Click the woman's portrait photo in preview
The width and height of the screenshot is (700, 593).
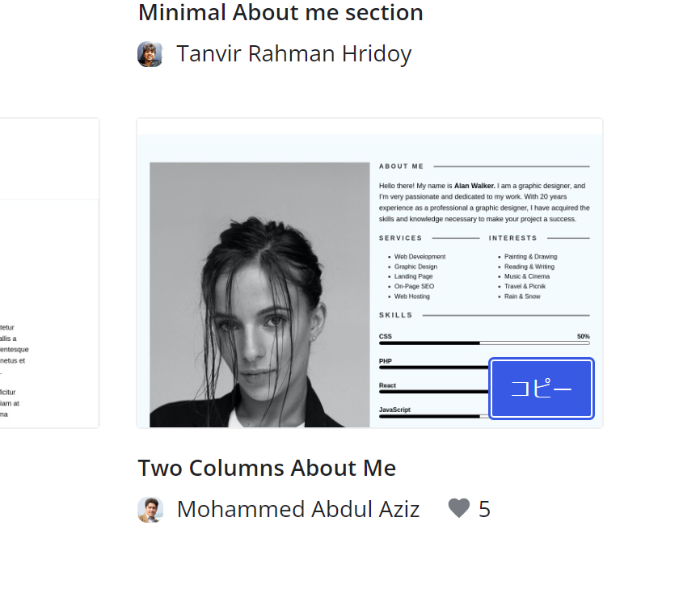[x=259, y=295]
